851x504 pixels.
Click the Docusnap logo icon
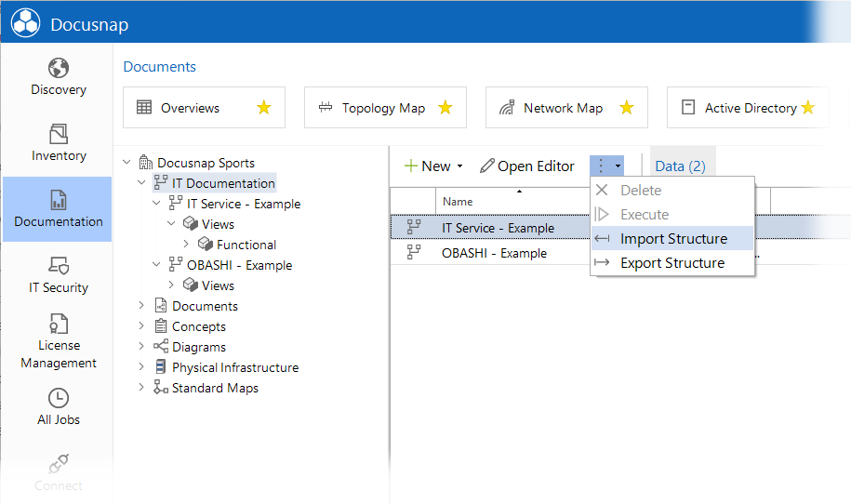click(x=25, y=23)
